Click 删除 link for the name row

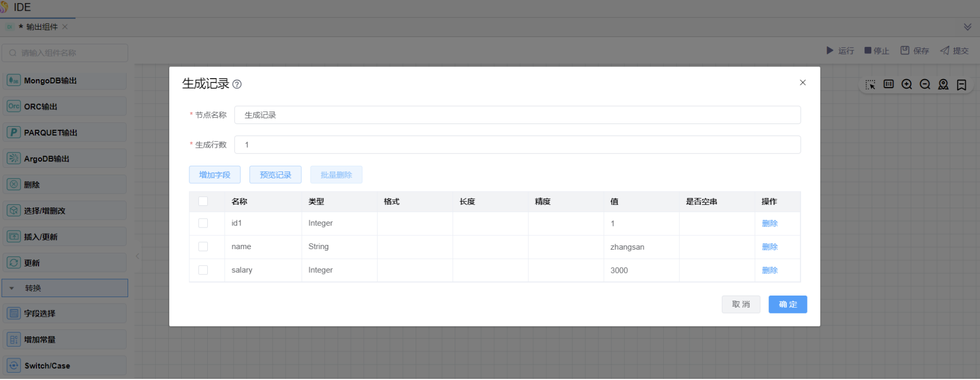[770, 246]
